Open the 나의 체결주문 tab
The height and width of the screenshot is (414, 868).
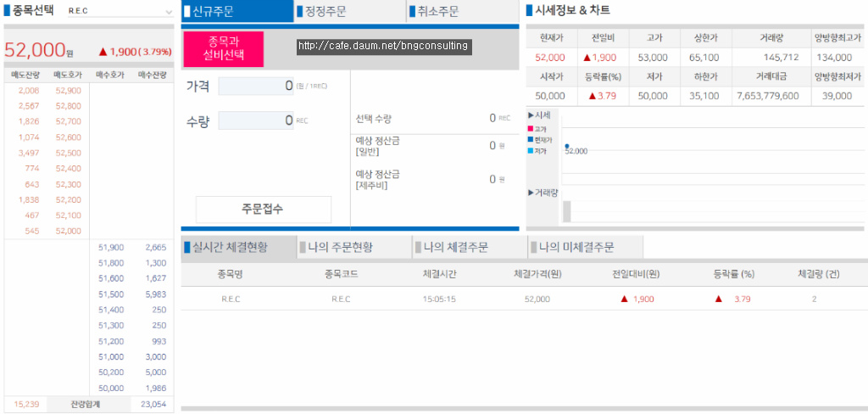pos(470,247)
